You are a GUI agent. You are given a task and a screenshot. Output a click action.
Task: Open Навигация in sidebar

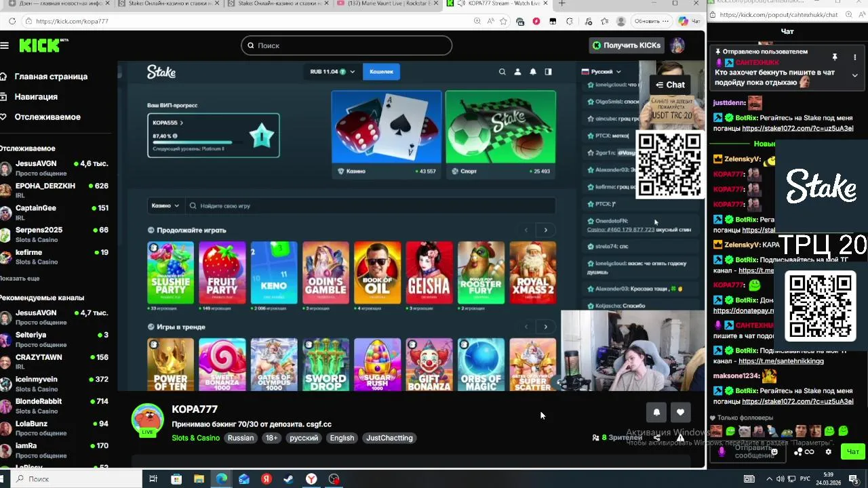[x=29, y=97]
